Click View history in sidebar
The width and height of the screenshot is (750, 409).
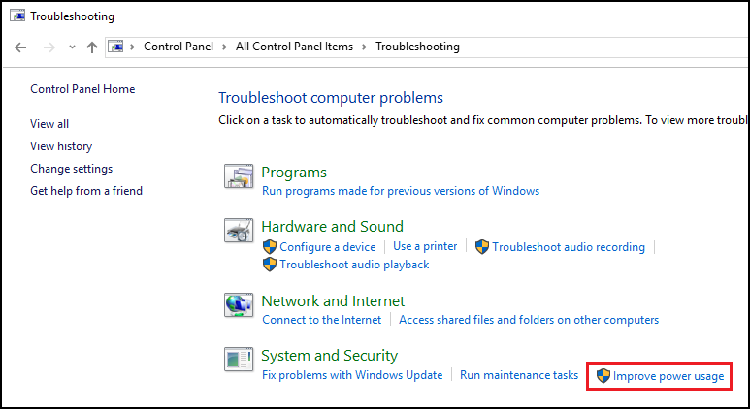click(x=61, y=146)
